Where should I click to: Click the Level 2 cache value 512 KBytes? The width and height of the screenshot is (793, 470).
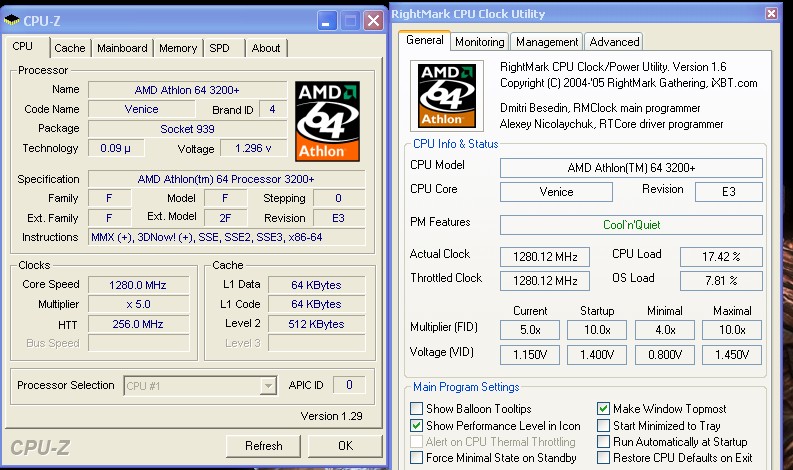click(316, 324)
